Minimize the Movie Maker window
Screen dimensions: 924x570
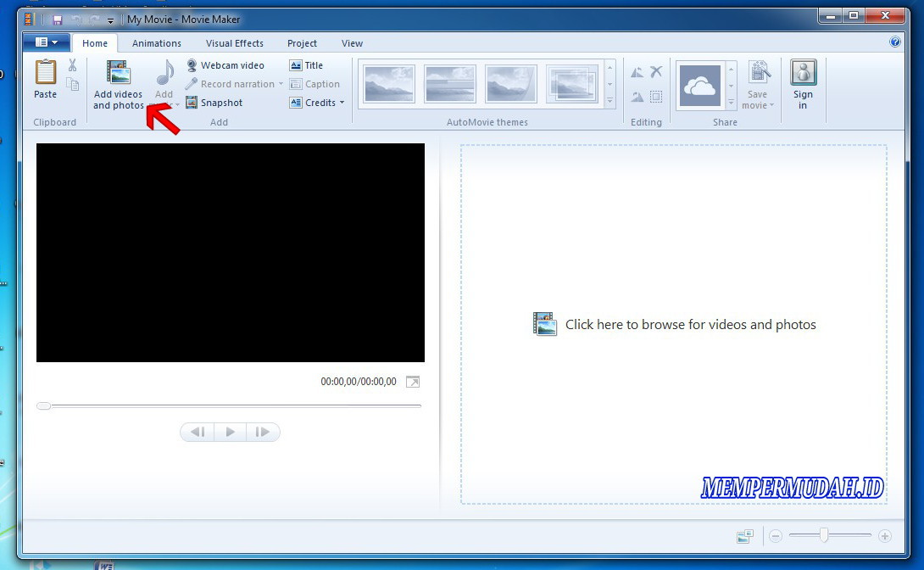coord(831,16)
